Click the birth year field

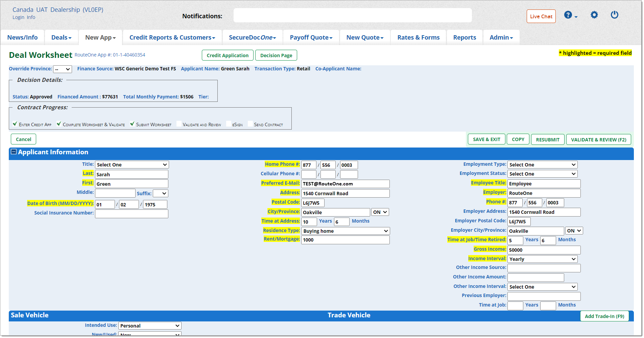tap(155, 205)
